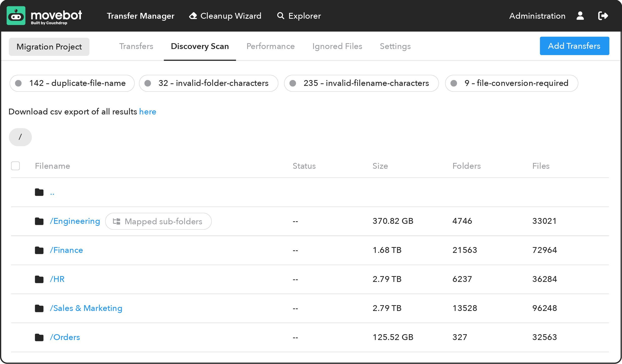Image resolution: width=622 pixels, height=364 pixels.
Task: Click the logout arrow icon
Action: [x=603, y=16]
